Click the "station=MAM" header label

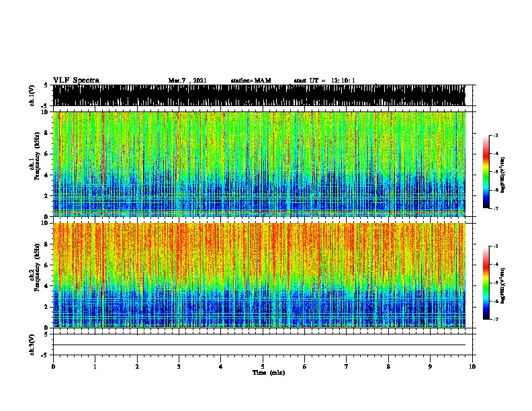(251, 81)
